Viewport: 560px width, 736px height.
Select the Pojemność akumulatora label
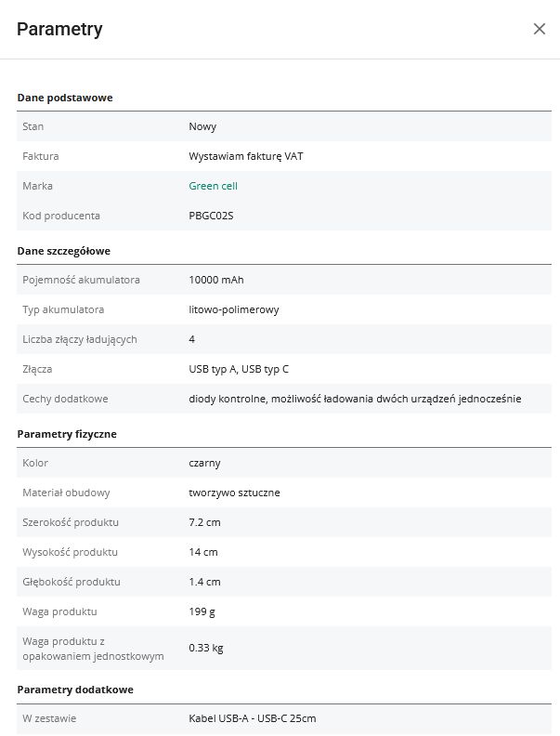pos(81,280)
